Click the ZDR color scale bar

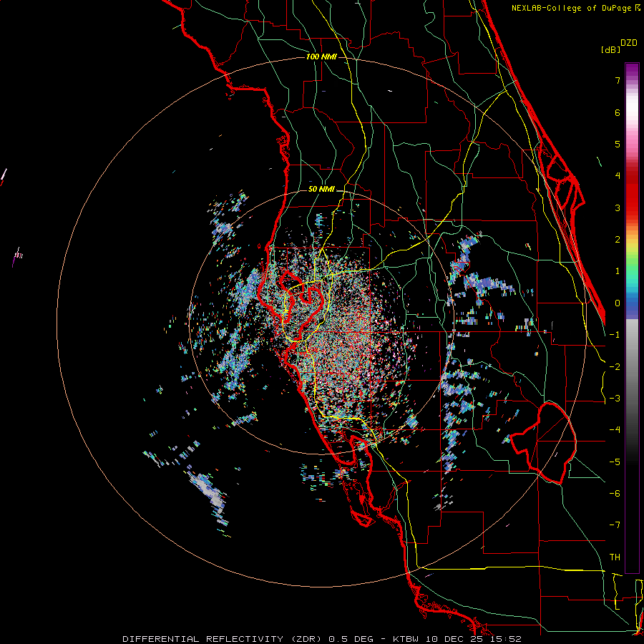click(632, 318)
